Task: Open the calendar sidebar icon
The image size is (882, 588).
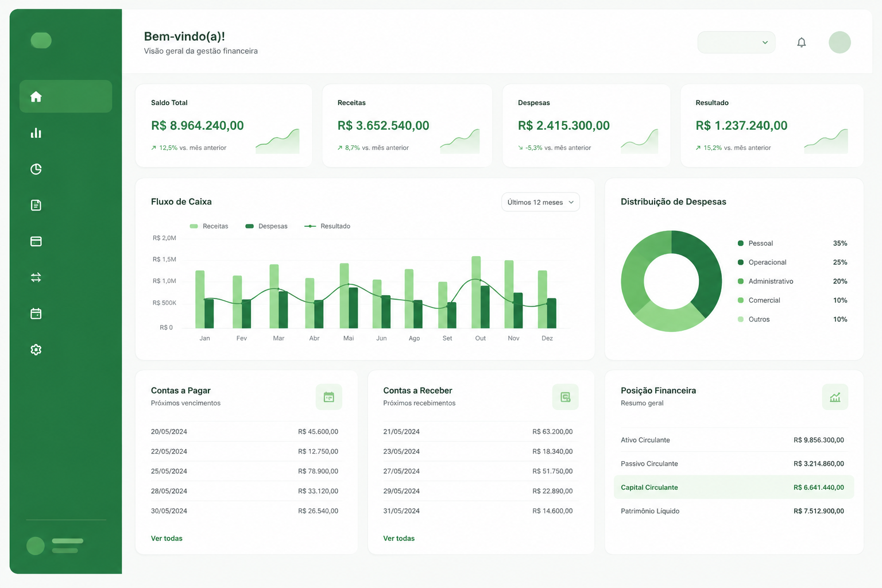Action: 36,314
